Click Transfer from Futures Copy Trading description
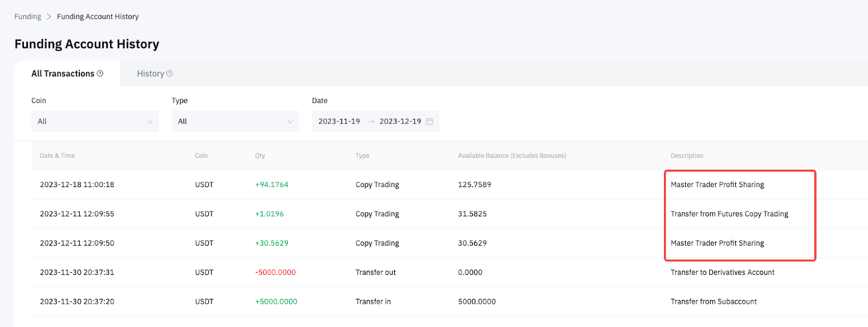 (729, 214)
